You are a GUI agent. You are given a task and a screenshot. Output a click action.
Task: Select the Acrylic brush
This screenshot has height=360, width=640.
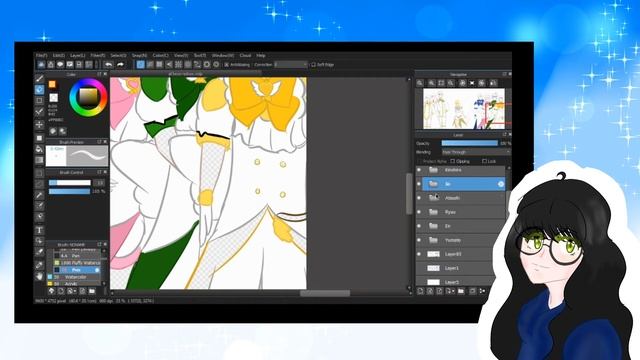[x=74, y=283]
